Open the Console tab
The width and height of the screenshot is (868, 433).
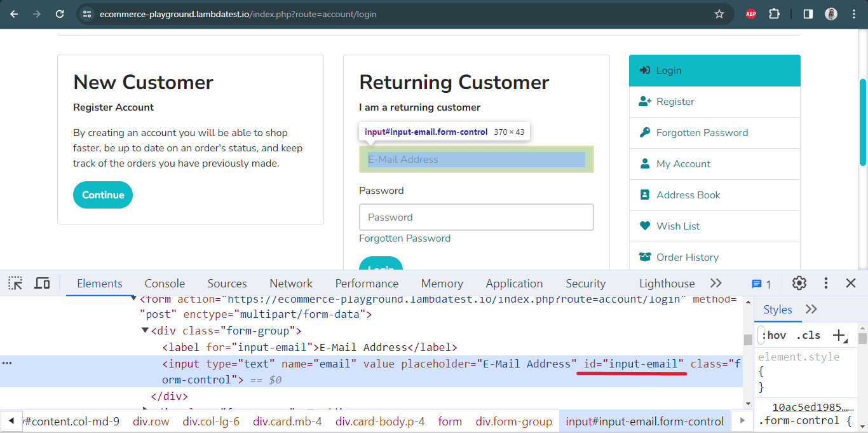[164, 283]
